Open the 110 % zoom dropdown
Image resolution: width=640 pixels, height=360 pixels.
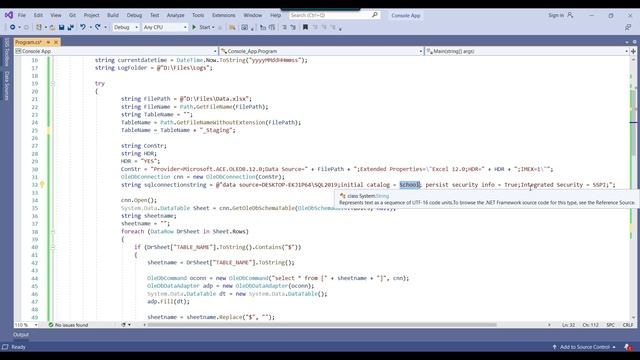27,325
